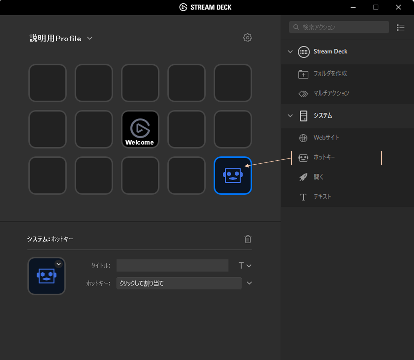Click the テキスト T icon in list
Image resolution: width=414 pixels, height=360 pixels.
coord(303,197)
